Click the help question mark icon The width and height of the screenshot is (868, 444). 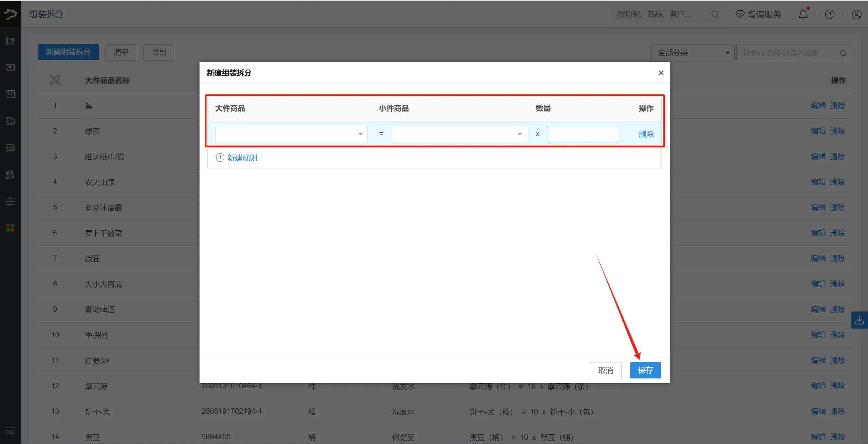[830, 14]
